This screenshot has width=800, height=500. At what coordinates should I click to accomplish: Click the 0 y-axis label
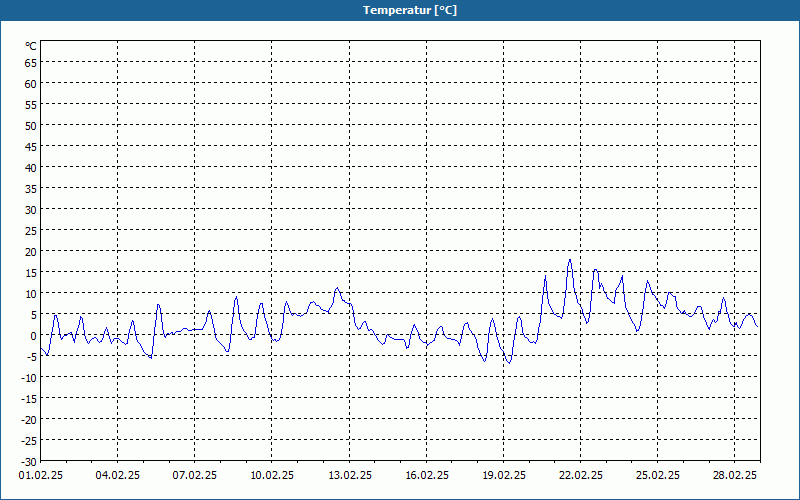click(x=34, y=336)
